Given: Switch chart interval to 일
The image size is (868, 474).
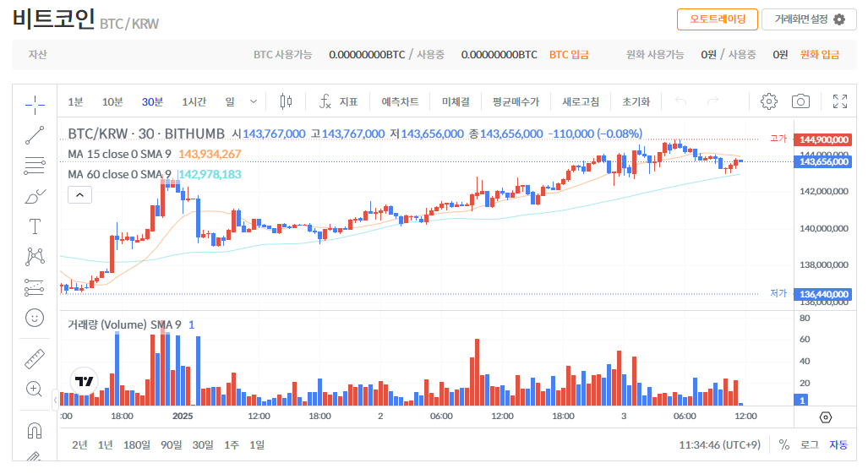Looking at the screenshot, I should click(x=230, y=101).
